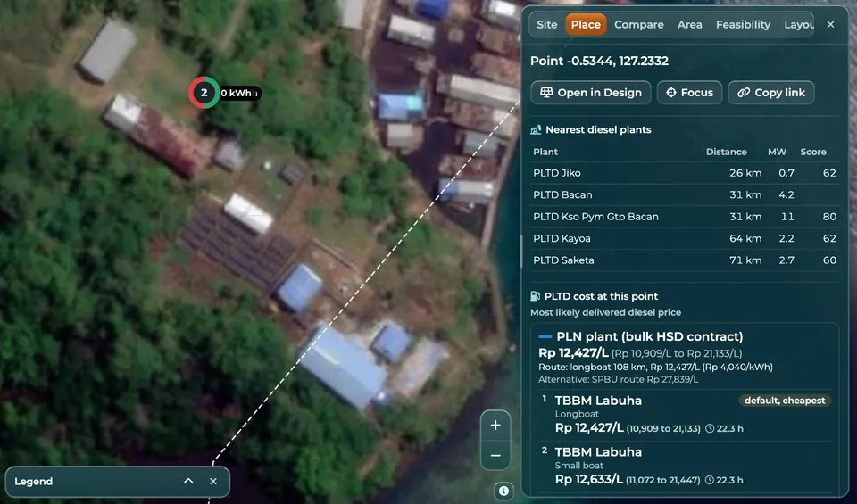Click the Focus button
The width and height of the screenshot is (857, 504).
689,93
